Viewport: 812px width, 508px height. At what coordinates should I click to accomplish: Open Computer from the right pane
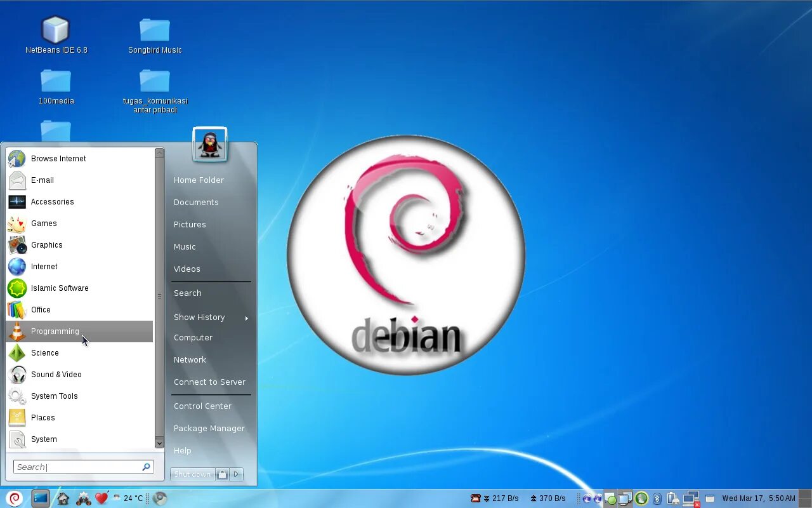[193, 338]
